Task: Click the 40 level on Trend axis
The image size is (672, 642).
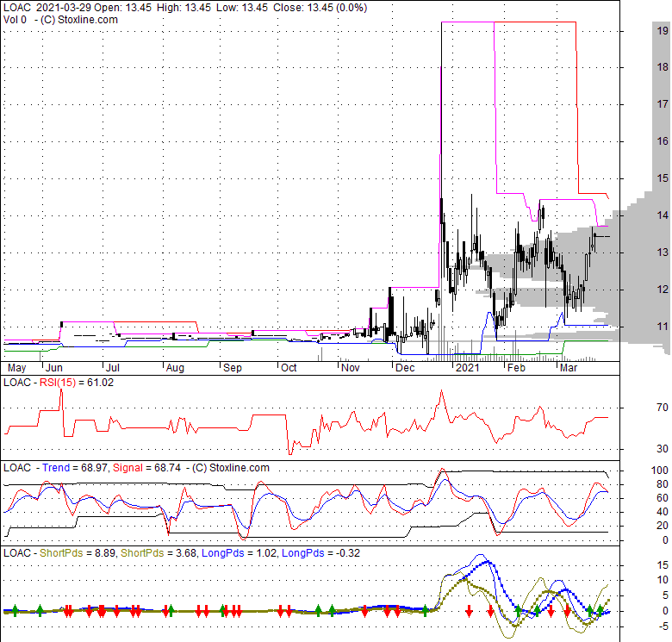Action: tap(663, 512)
